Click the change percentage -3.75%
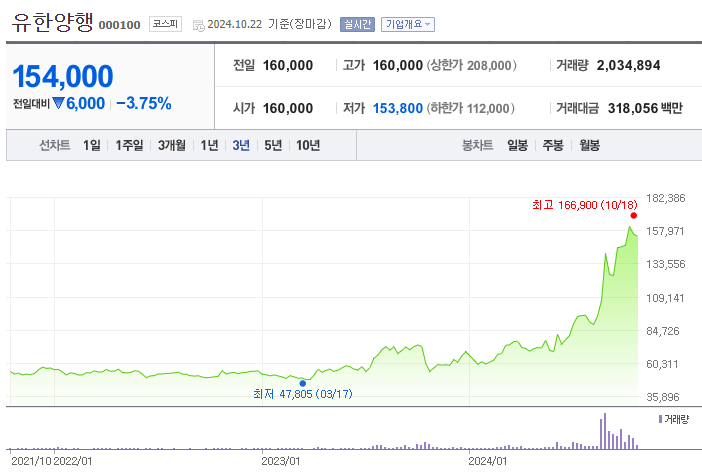702x473 pixels. pos(144,103)
